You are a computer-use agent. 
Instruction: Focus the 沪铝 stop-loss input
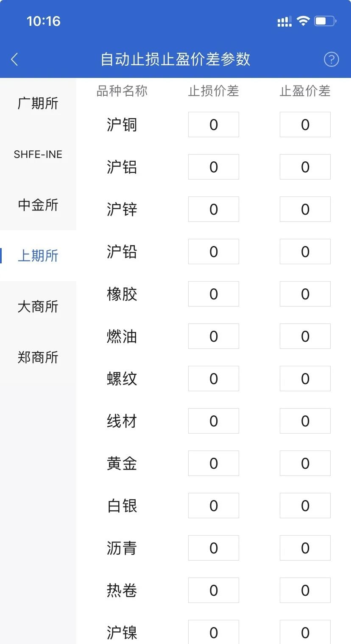tap(214, 167)
